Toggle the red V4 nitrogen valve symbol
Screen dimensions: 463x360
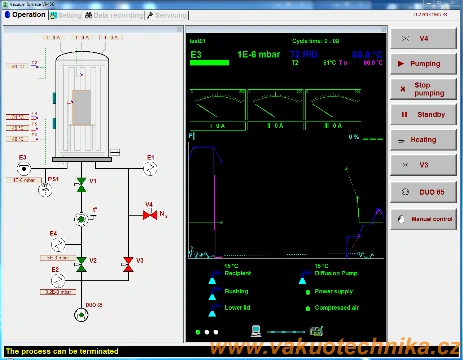150,215
